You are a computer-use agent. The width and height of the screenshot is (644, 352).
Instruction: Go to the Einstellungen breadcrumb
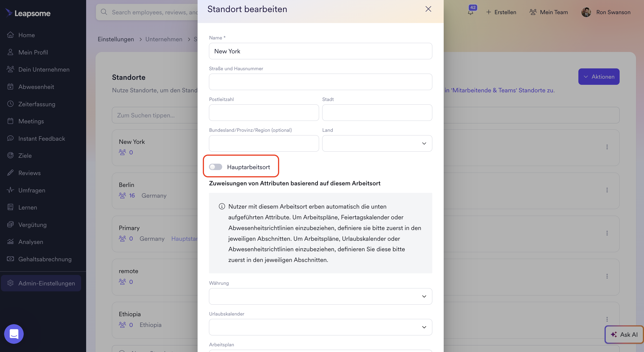point(116,39)
